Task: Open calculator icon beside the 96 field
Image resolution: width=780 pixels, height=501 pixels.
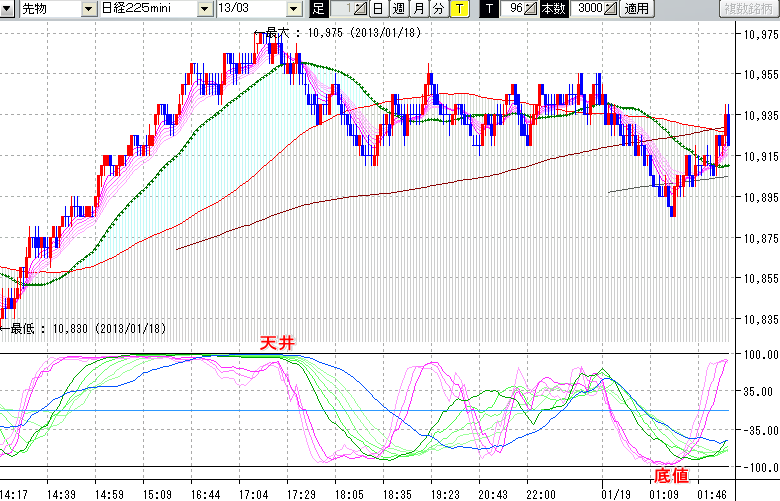Action: 532,9
